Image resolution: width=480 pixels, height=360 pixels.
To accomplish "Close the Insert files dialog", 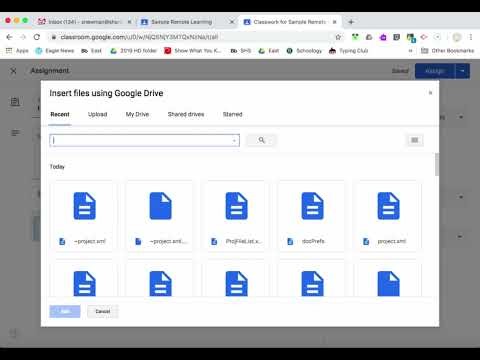I will point(430,93).
